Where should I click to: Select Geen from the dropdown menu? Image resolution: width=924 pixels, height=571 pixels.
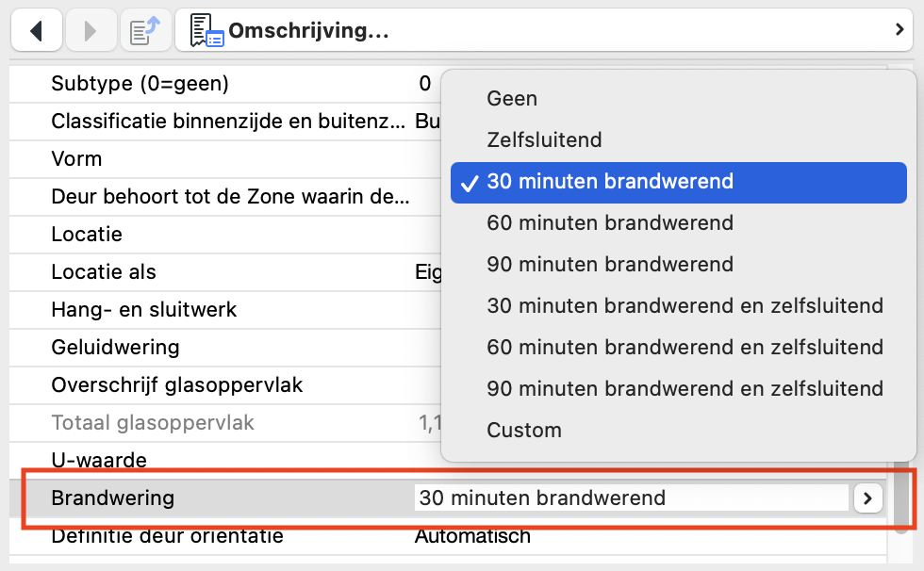click(512, 98)
